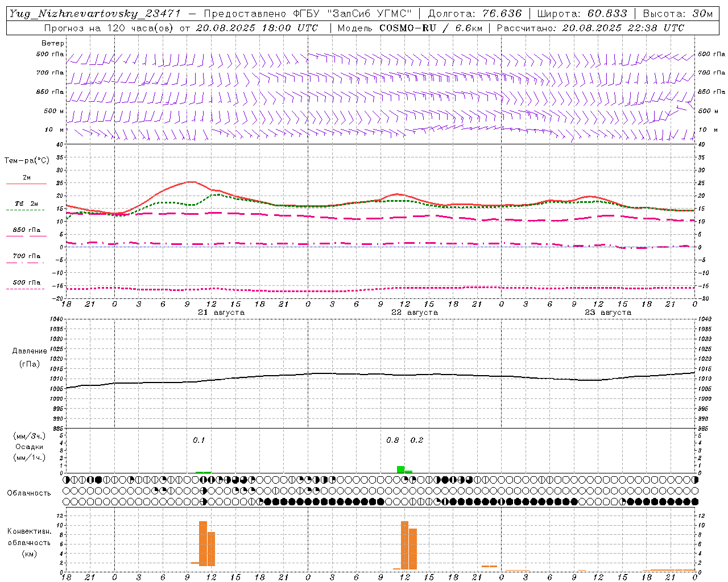Click the '(мм/3ч.)' precipitation unit label
728x582 pixels.
pyautogui.click(x=30, y=436)
